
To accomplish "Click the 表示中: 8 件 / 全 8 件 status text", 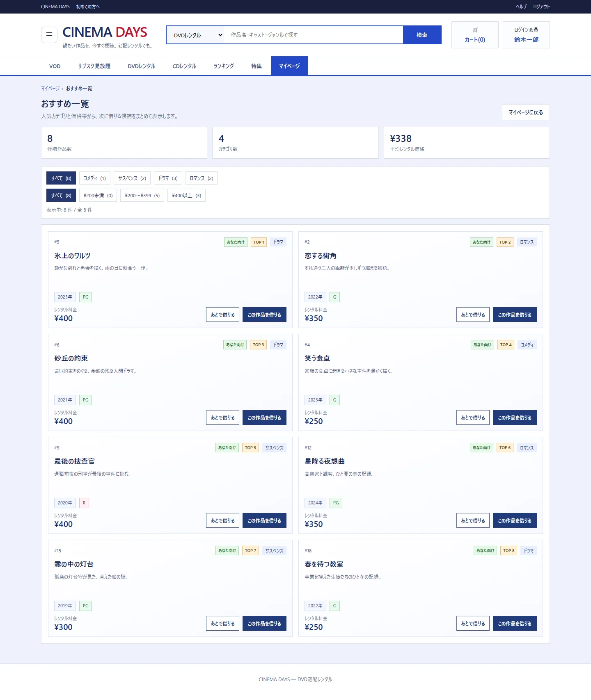I will click(x=69, y=210).
